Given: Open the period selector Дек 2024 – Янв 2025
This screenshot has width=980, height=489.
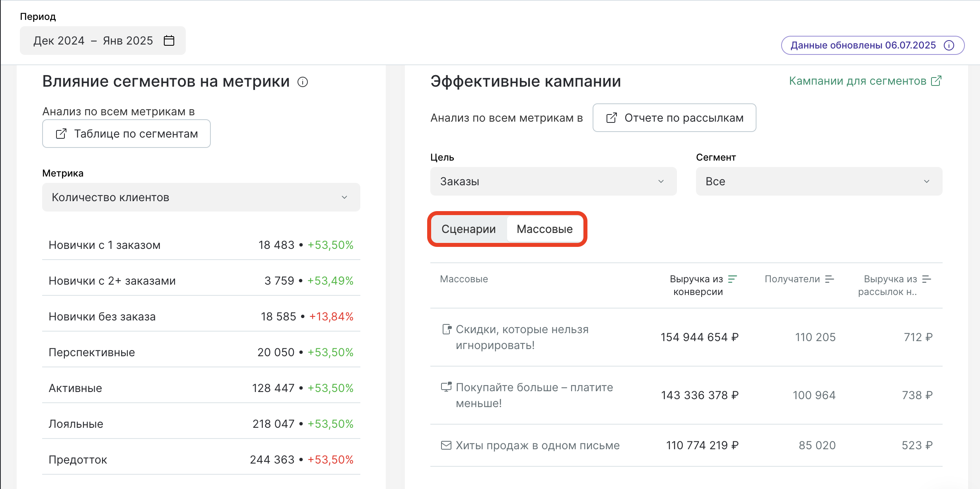Looking at the screenshot, I should coord(103,41).
